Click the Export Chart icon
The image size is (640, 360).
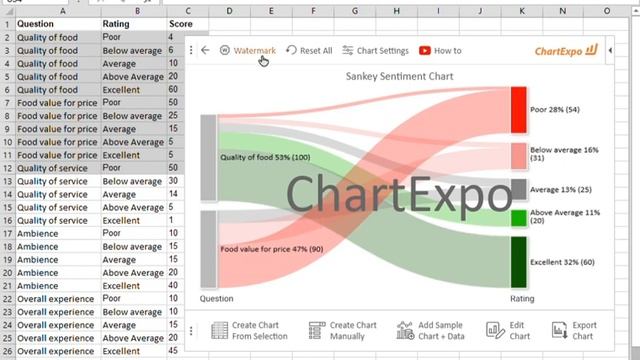[x=559, y=331]
